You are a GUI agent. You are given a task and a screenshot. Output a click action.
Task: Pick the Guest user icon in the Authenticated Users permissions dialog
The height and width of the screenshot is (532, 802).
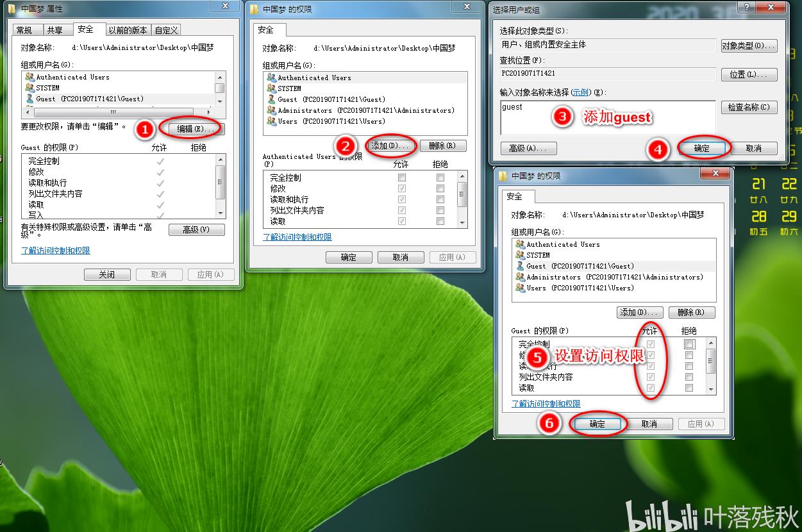tap(271, 99)
